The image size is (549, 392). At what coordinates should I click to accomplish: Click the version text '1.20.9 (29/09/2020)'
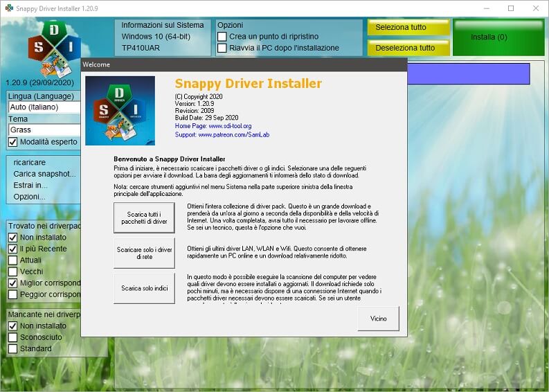40,82
